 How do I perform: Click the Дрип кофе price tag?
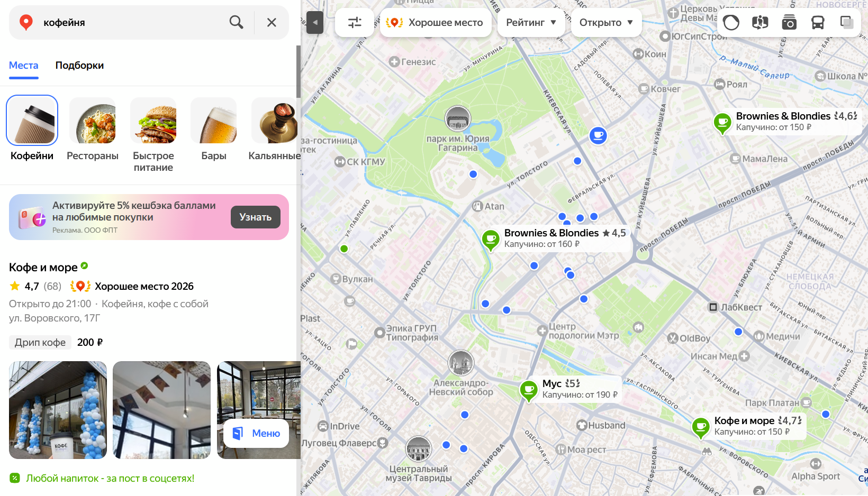coord(40,343)
